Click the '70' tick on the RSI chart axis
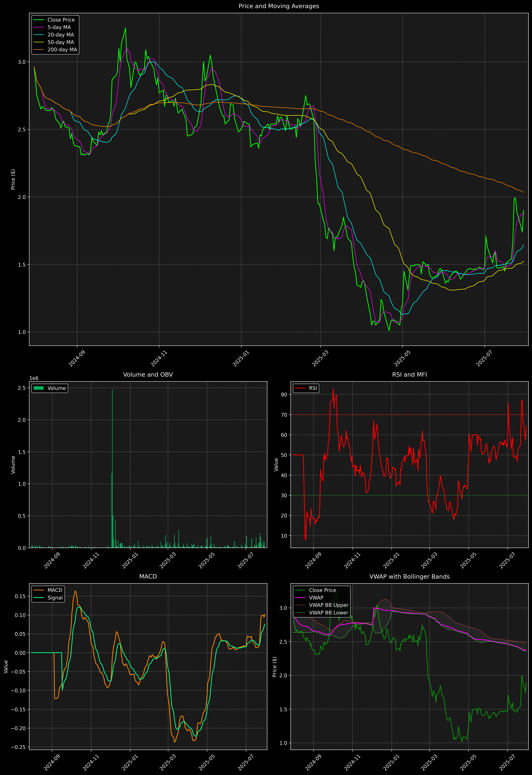The image size is (532, 775). click(x=284, y=415)
